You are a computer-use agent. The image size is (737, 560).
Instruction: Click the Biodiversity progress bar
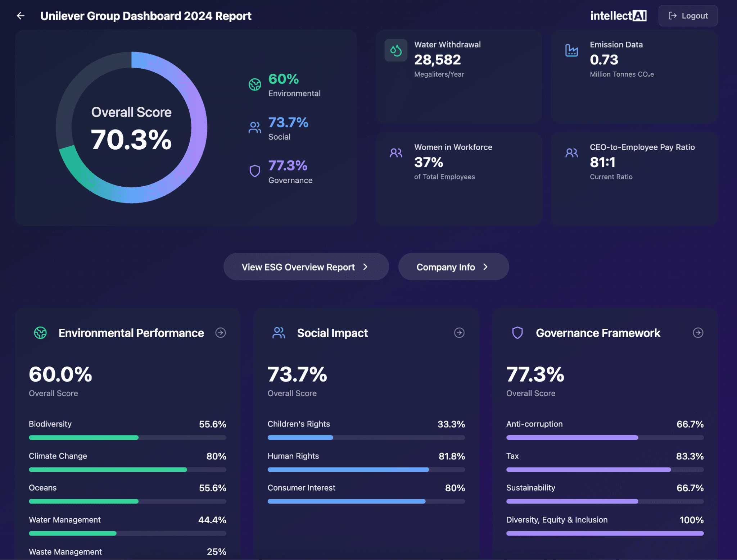click(x=127, y=438)
